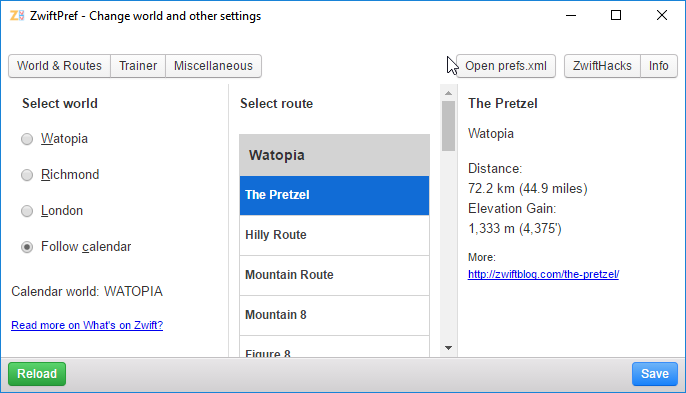The width and height of the screenshot is (686, 393).
Task: Select the Mountain 8 route
Action: tap(334, 316)
